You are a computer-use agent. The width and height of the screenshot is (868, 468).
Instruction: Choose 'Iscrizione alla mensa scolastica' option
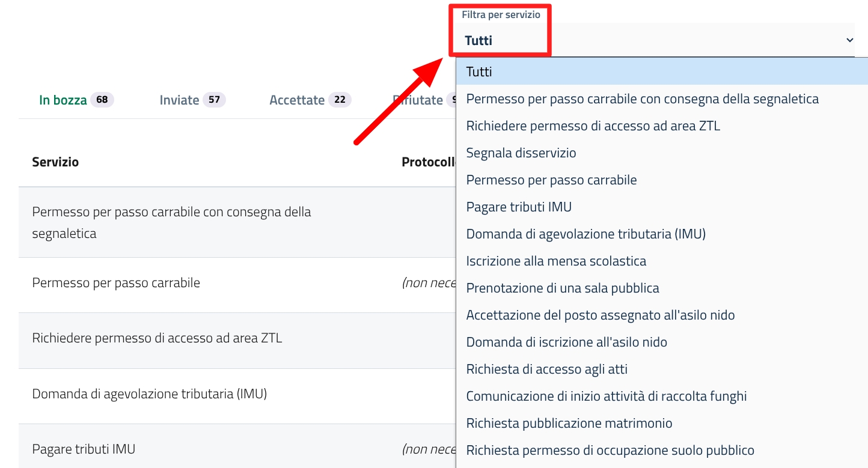click(556, 261)
